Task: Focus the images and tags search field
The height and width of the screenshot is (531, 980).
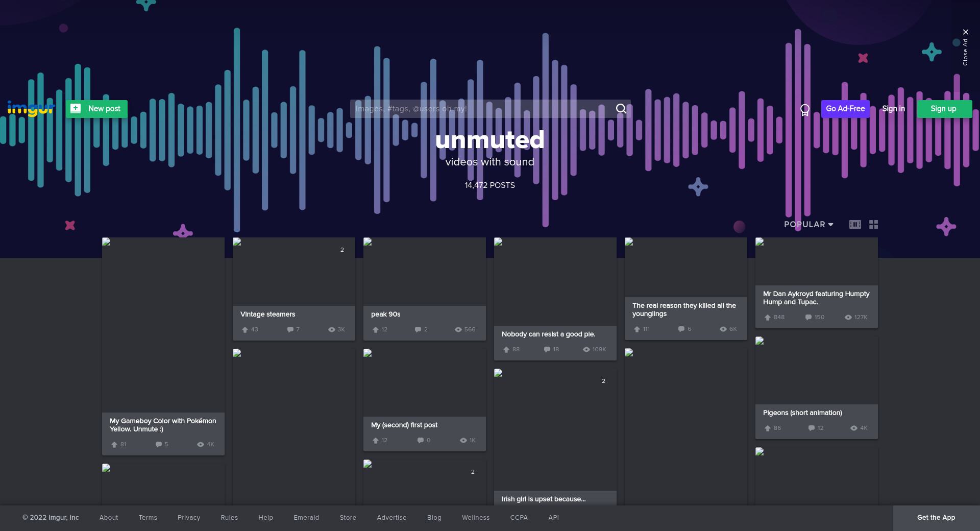Action: [x=482, y=109]
